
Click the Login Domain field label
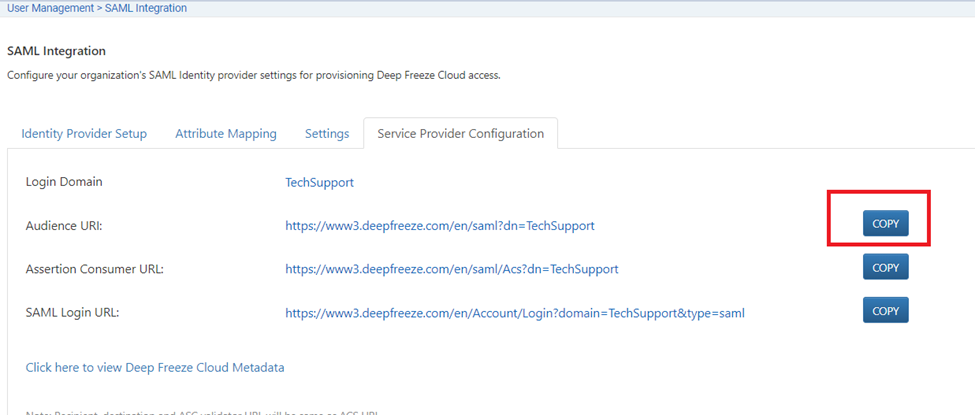(x=64, y=183)
